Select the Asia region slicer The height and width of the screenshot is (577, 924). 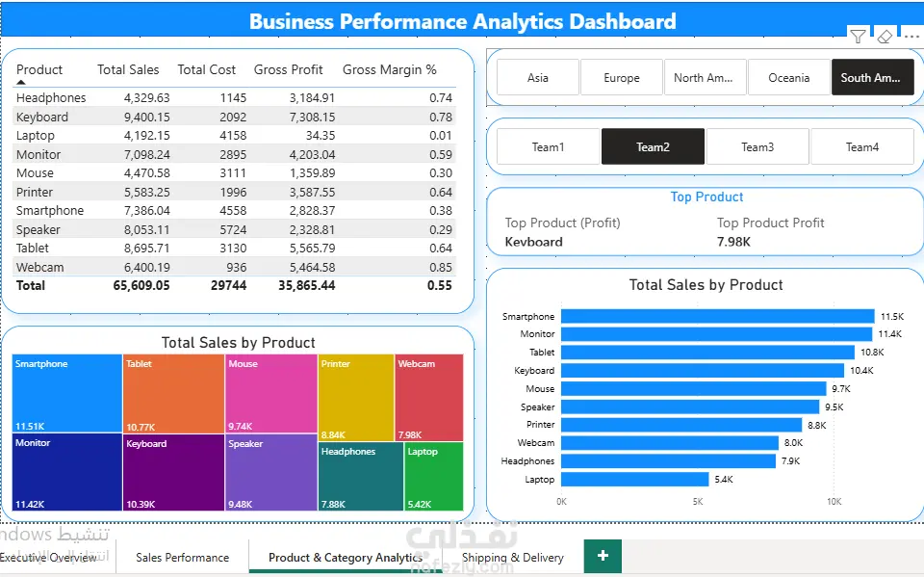point(537,77)
